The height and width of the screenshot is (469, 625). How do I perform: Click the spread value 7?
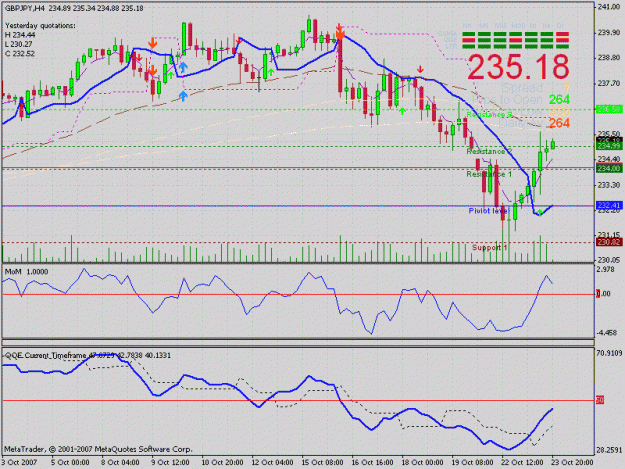click(x=566, y=88)
